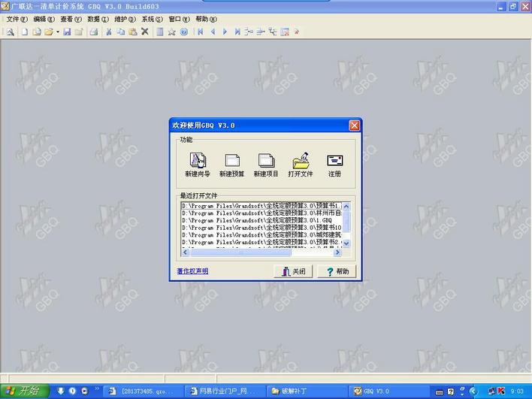The height and width of the screenshot is (399, 532).
Task: Switch to the [281373485 taskbar item
Action: (143, 391)
